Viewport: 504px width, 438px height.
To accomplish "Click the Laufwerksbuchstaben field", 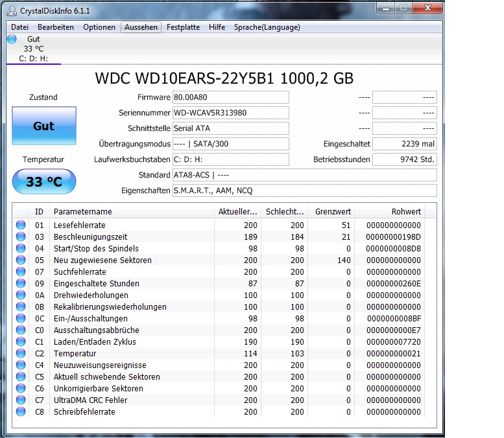I will pyautogui.click(x=231, y=159).
